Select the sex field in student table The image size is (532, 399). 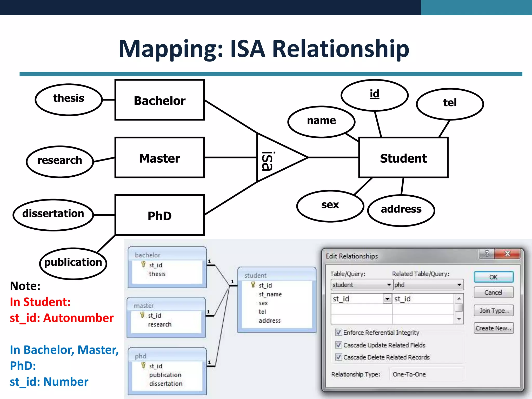(263, 303)
